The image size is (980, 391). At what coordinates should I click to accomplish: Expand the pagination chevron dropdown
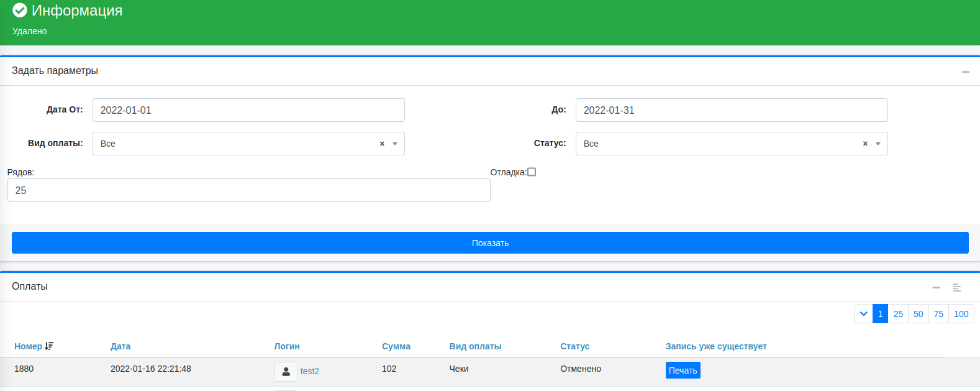tap(863, 314)
